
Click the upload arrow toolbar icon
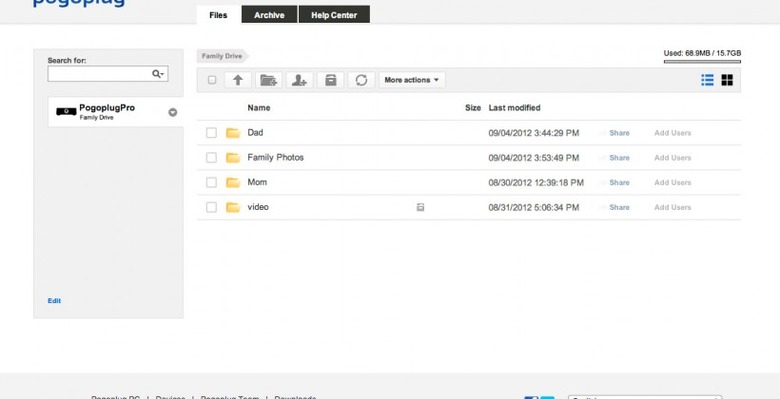pos(238,80)
